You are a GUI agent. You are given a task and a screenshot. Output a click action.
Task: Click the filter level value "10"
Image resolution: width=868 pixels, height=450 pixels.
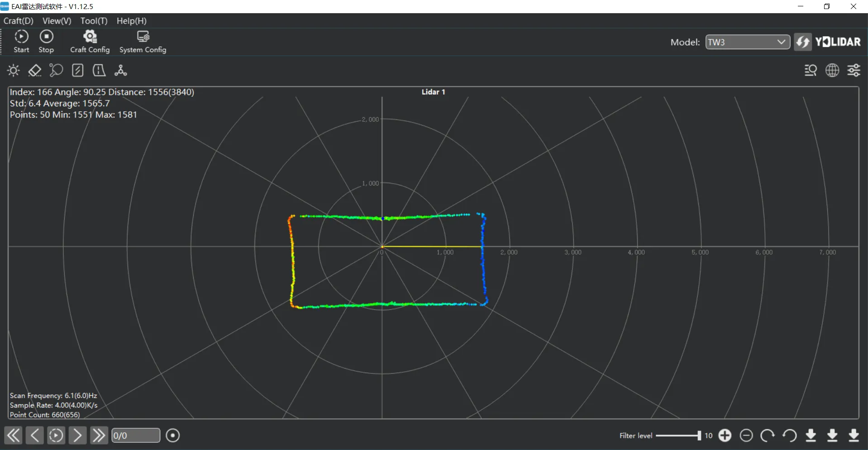[708, 436]
